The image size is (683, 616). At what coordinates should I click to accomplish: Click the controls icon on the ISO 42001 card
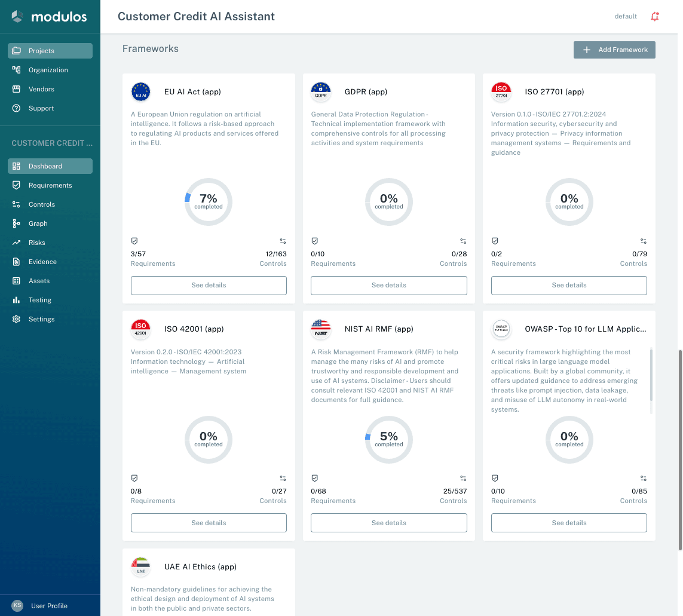click(282, 478)
